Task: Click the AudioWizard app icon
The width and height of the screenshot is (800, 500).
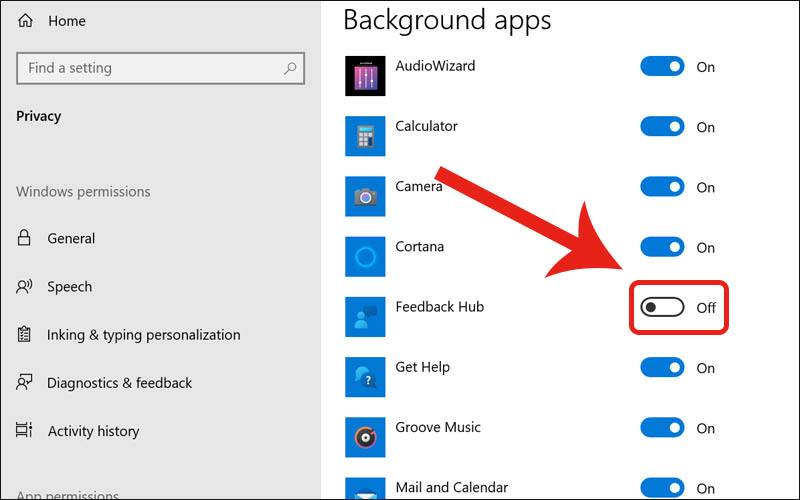Action: (365, 76)
